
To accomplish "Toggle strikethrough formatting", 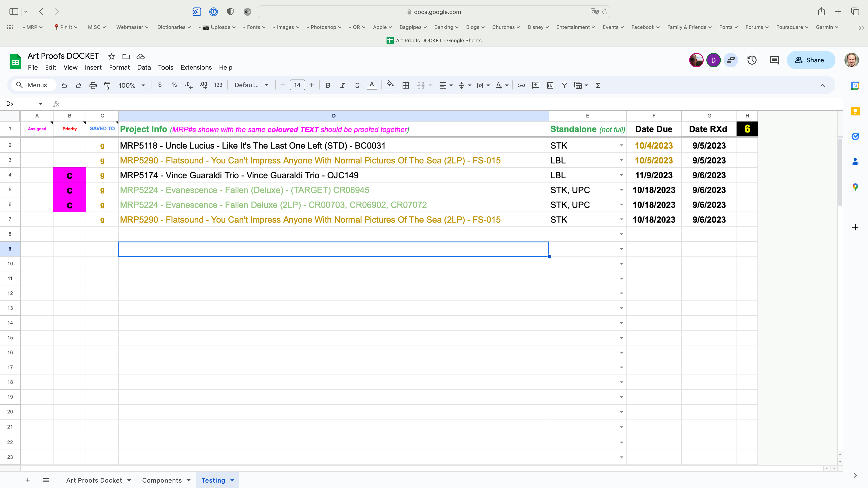I will (x=357, y=85).
